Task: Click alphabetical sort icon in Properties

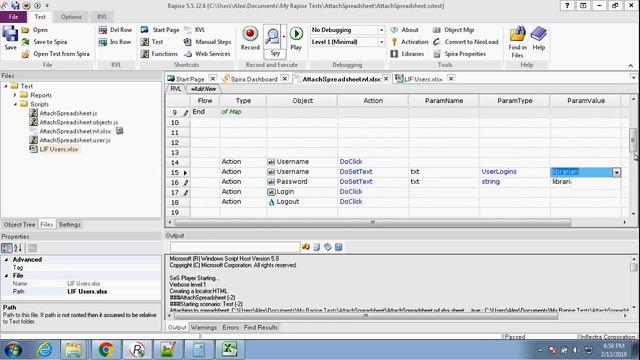Action: tap(18, 248)
